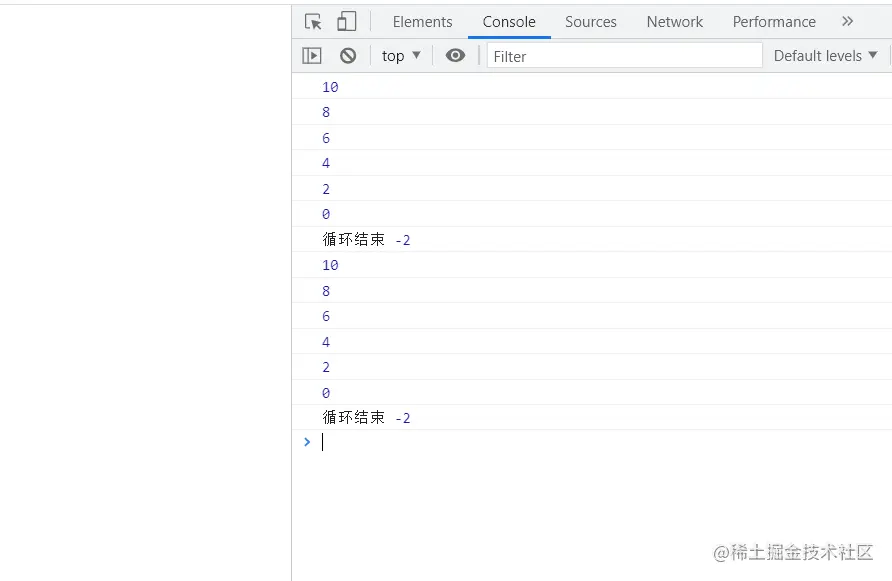Toggle the device toolbar icon

coord(346,22)
